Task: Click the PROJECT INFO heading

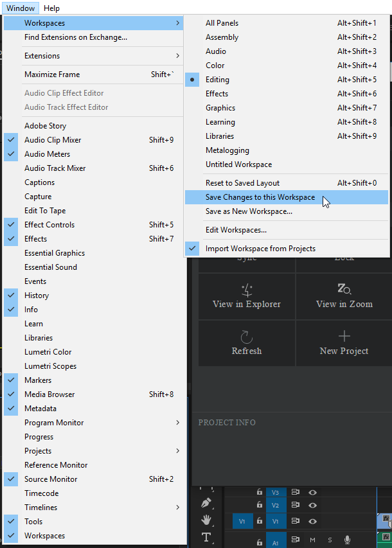Action: 227,423
